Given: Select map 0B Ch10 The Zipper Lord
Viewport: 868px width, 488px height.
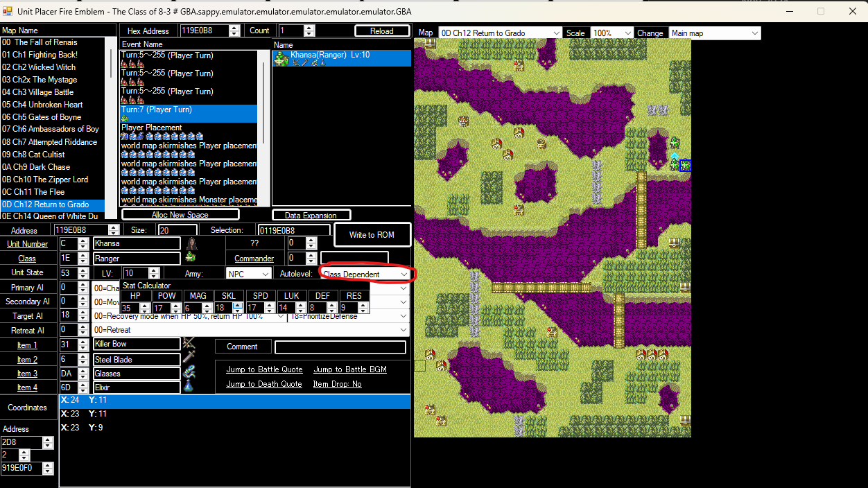Looking at the screenshot, I should pyautogui.click(x=53, y=180).
